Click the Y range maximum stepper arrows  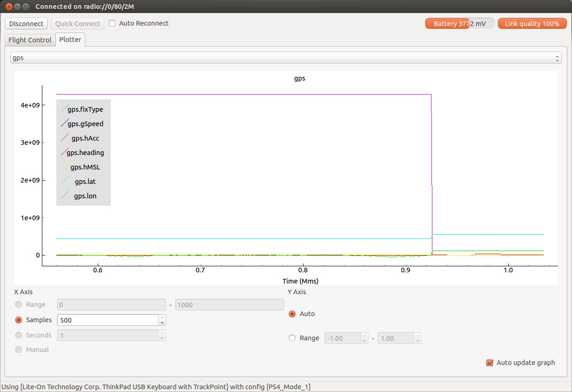418,338
